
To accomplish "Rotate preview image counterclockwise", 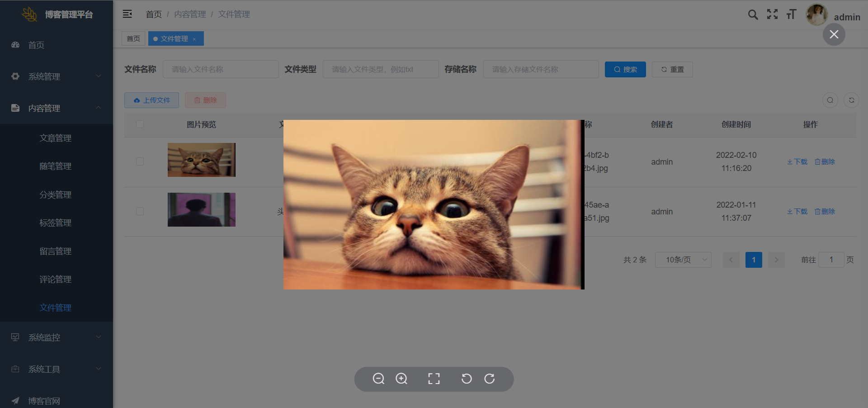I will 467,379.
